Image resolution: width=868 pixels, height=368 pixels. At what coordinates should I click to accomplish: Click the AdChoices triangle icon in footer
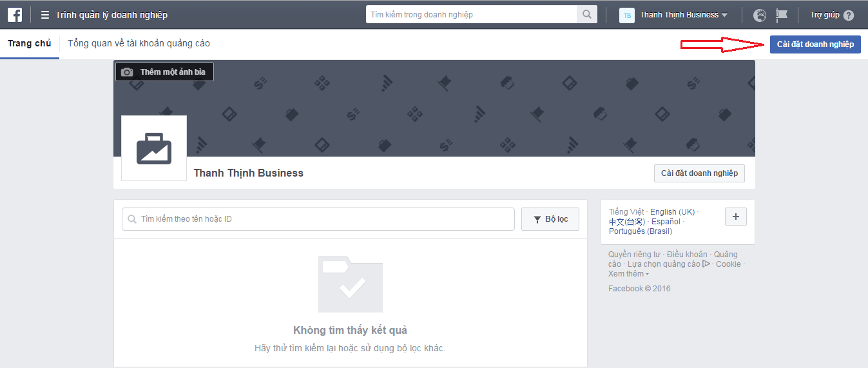click(706, 264)
